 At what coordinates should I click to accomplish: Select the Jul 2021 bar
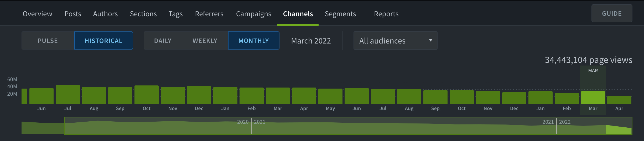(x=383, y=96)
